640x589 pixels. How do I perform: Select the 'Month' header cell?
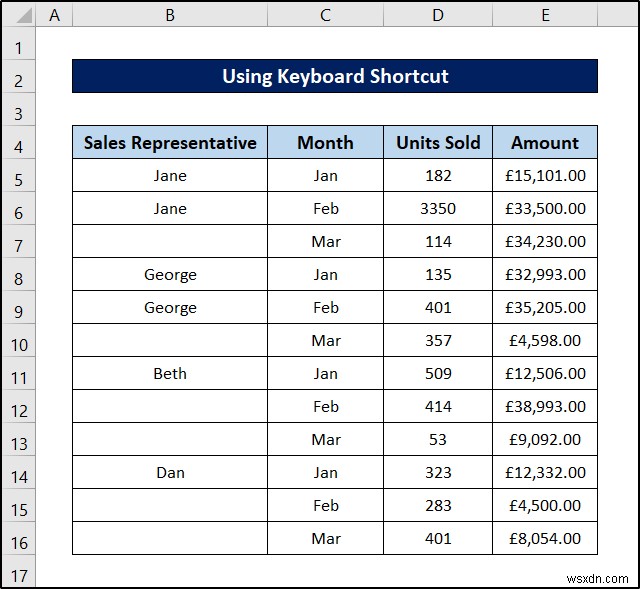pyautogui.click(x=325, y=143)
